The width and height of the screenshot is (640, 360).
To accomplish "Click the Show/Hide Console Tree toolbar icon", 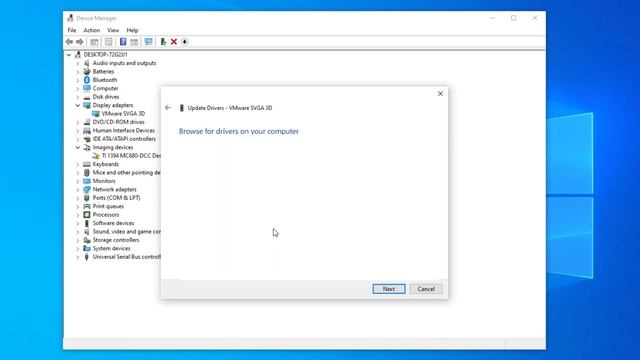I will (94, 42).
